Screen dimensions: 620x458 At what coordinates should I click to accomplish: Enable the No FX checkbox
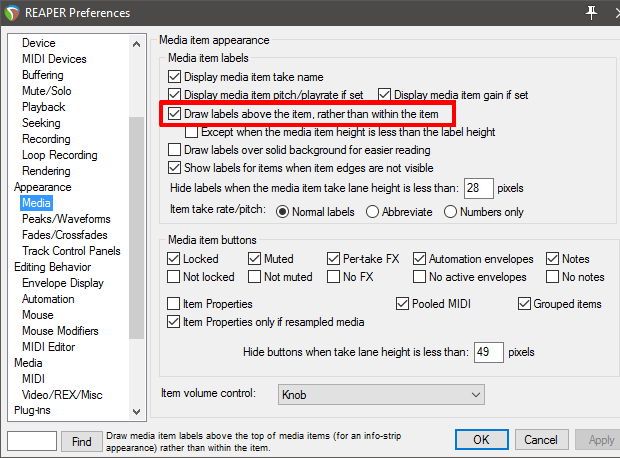(333, 276)
